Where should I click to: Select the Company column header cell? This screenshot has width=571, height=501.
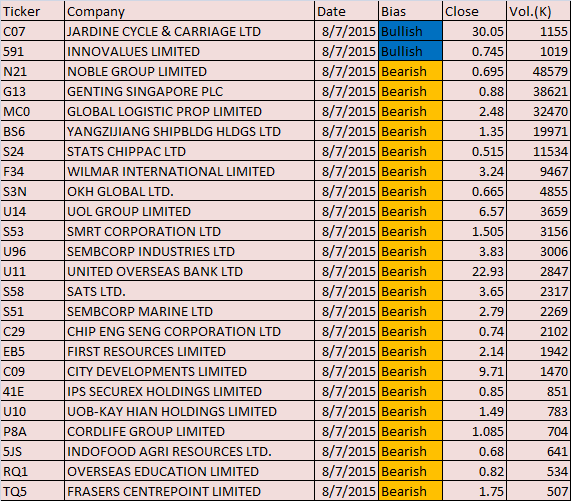(x=189, y=11)
